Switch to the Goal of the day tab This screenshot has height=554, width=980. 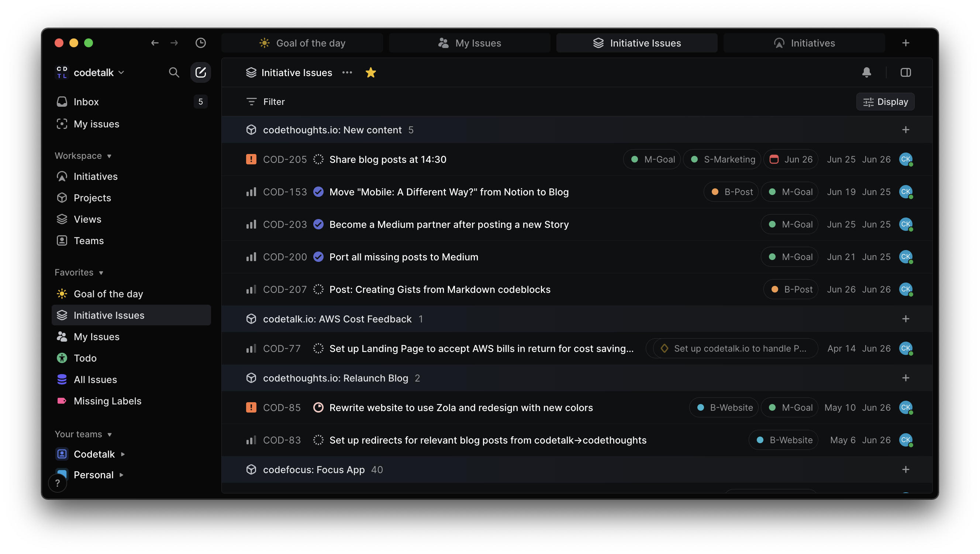coord(302,43)
